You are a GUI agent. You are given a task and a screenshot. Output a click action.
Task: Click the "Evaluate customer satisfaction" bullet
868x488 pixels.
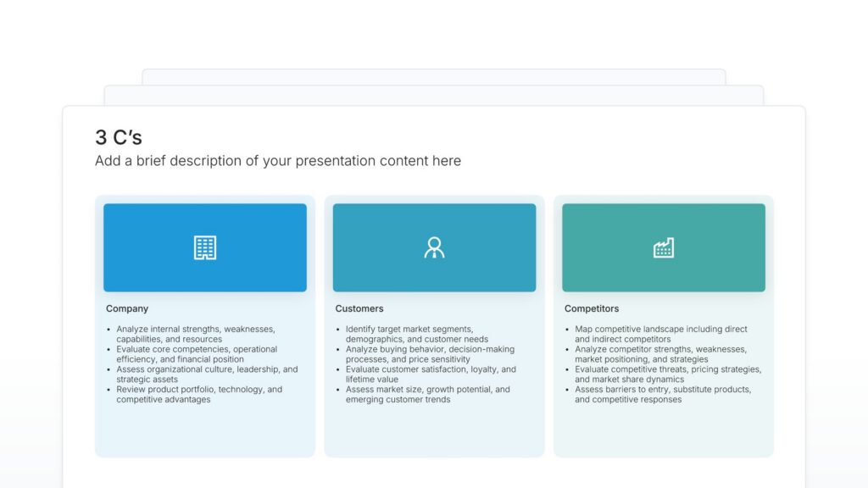click(431, 374)
